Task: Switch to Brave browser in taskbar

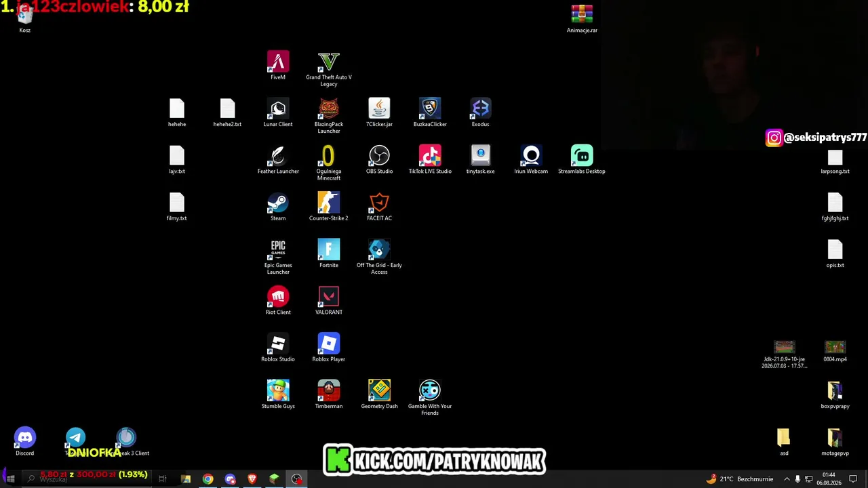Action: (x=252, y=479)
